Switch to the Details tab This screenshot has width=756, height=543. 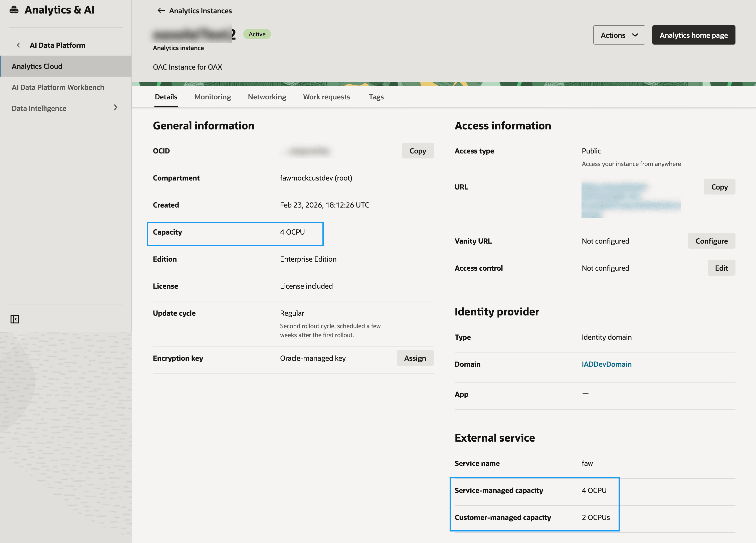166,97
